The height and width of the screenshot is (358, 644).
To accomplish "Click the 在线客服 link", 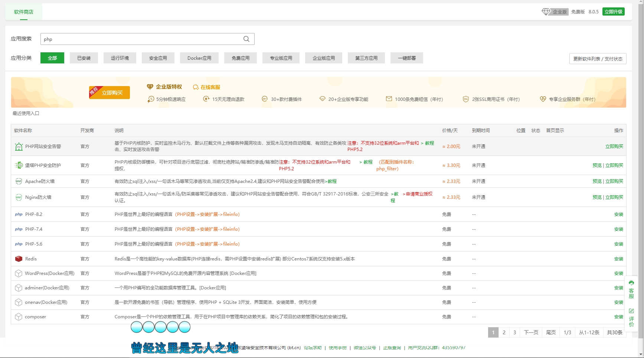I will [x=210, y=87].
